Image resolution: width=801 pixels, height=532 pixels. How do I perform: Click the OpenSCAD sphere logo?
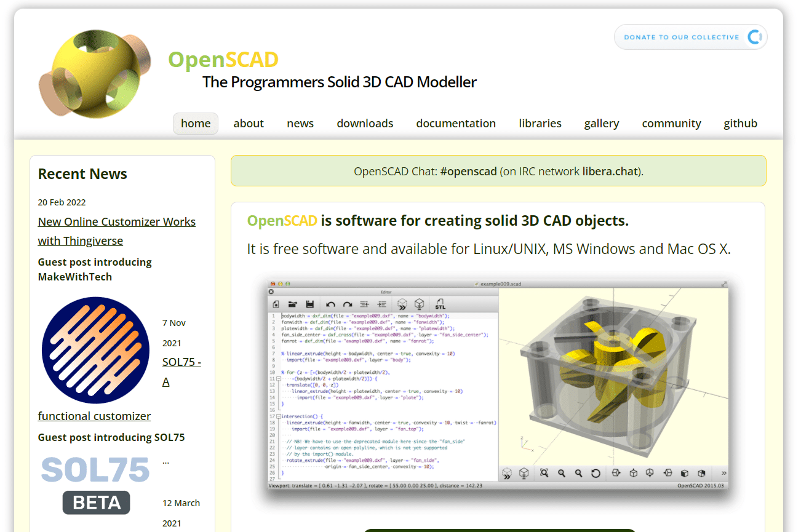coord(94,74)
